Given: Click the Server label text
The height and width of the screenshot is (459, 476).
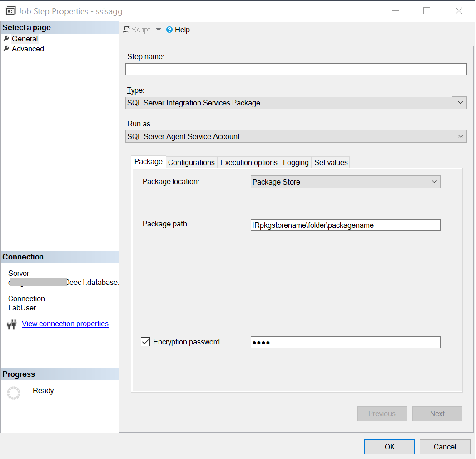Looking at the screenshot, I should point(20,274).
